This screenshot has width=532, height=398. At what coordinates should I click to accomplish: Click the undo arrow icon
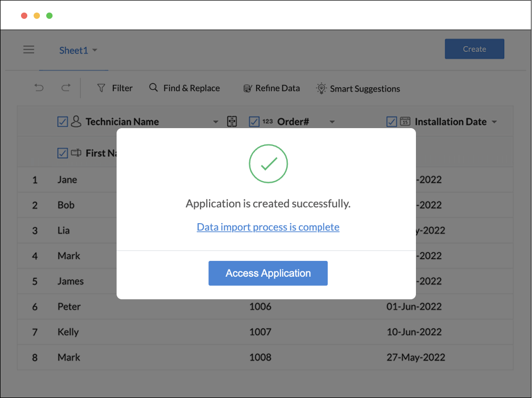pyautogui.click(x=39, y=88)
